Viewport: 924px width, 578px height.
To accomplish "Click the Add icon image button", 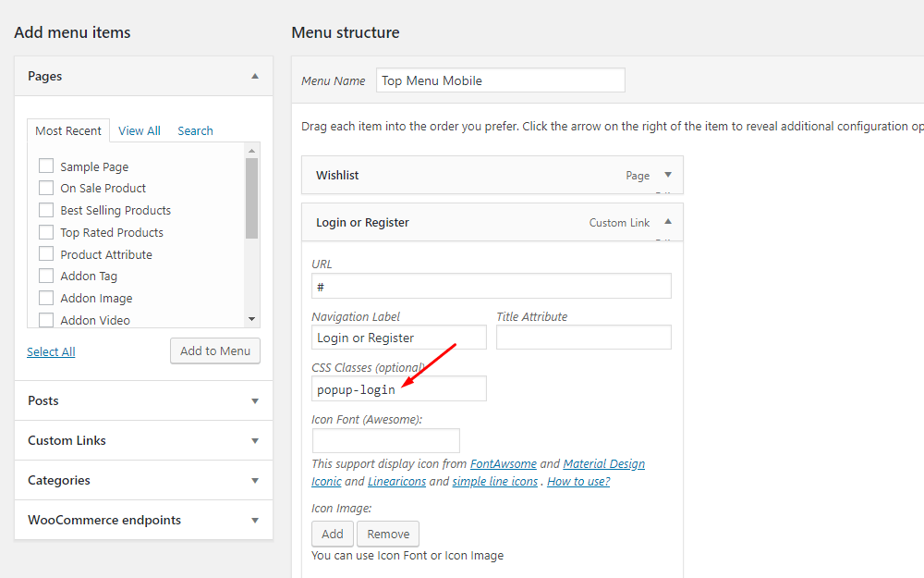I will point(333,534).
